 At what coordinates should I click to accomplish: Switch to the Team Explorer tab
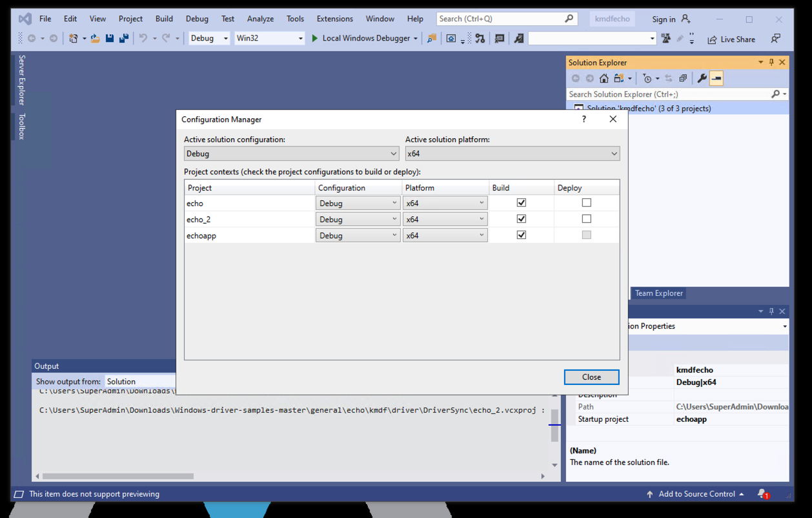(658, 293)
